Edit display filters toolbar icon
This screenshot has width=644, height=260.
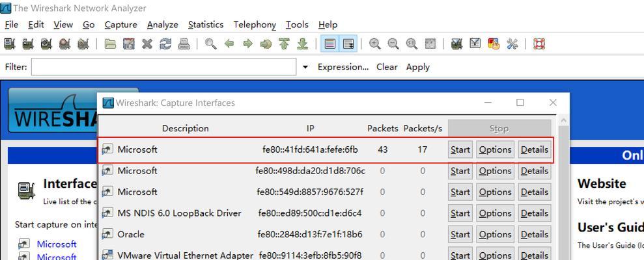pyautogui.click(x=475, y=44)
